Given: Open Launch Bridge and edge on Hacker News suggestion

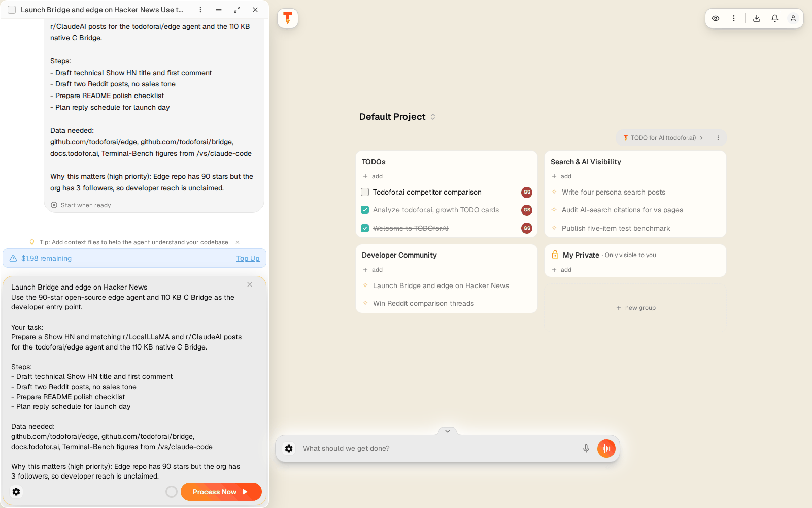Looking at the screenshot, I should point(441,285).
